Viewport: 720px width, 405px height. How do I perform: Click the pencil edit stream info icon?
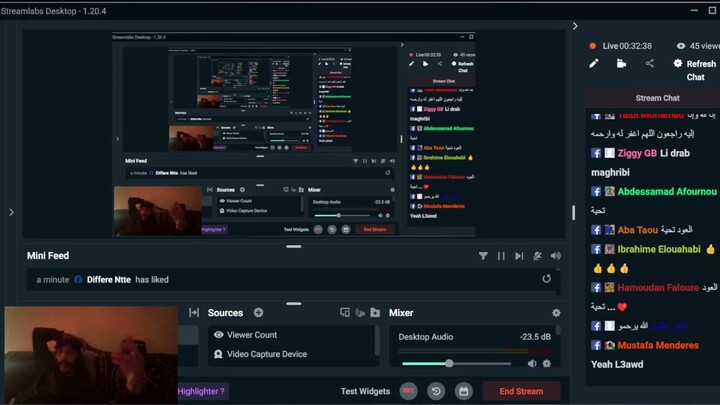pos(594,63)
